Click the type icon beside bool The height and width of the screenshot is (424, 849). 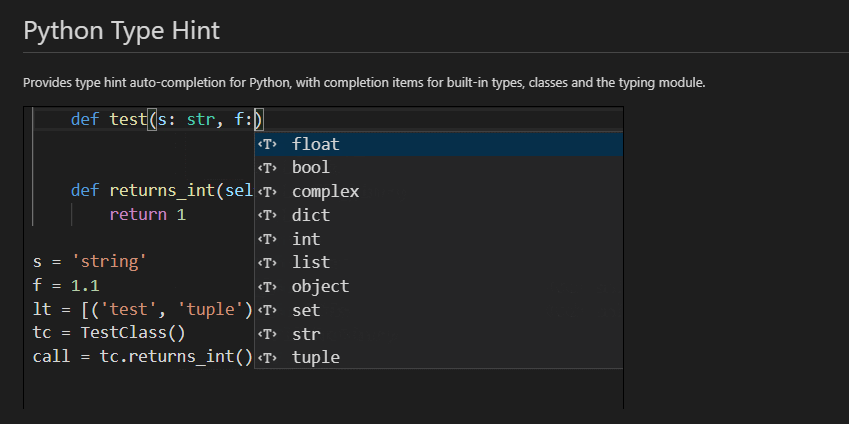coord(267,168)
